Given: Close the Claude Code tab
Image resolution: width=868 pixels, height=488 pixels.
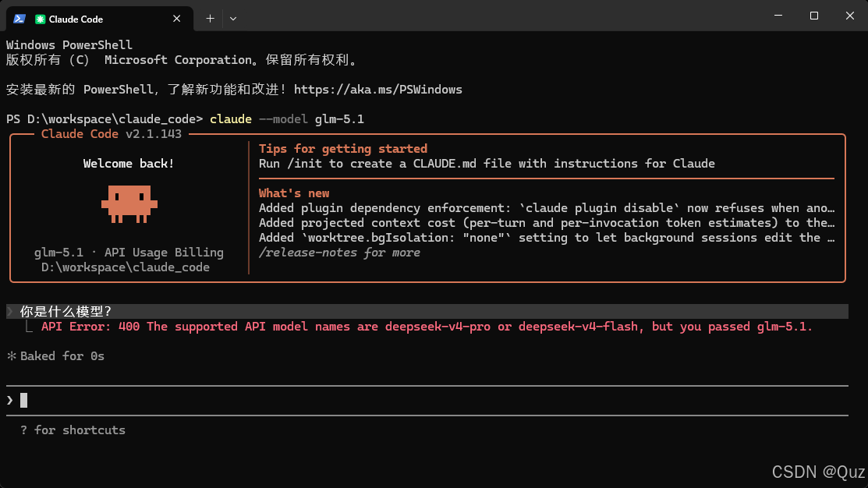Looking at the screenshot, I should (176, 19).
